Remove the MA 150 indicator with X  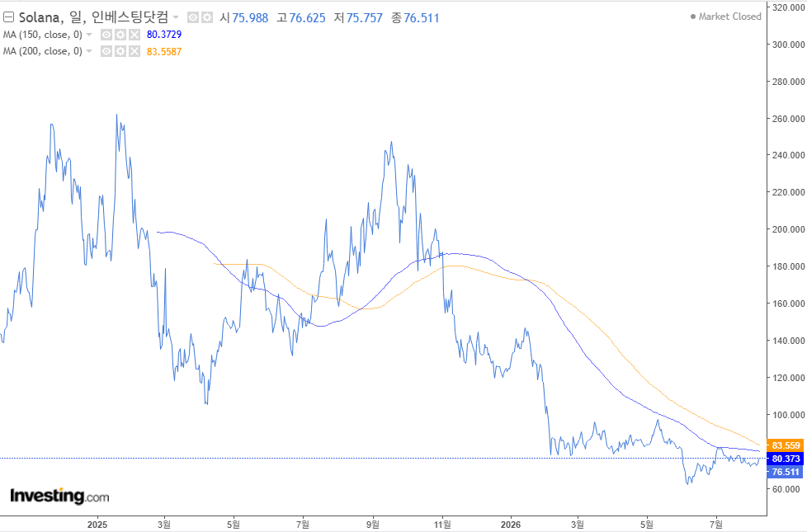click(x=134, y=35)
